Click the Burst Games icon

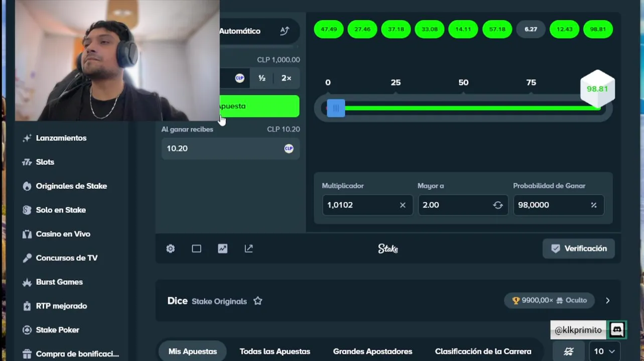point(27,282)
